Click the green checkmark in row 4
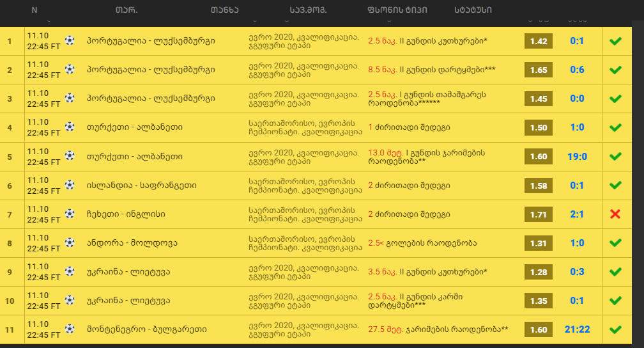This screenshot has height=348, width=644. pos(615,127)
